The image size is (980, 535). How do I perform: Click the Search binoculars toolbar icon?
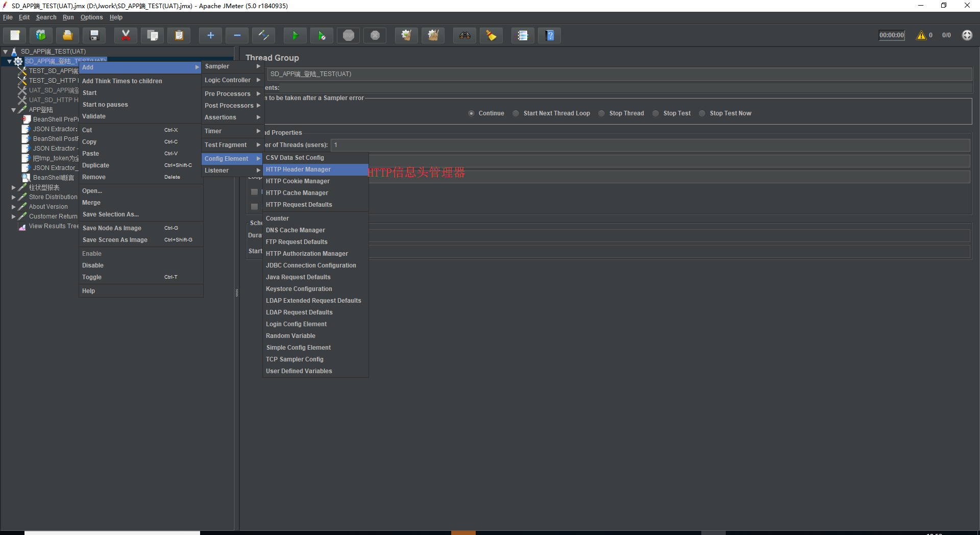pyautogui.click(x=464, y=35)
